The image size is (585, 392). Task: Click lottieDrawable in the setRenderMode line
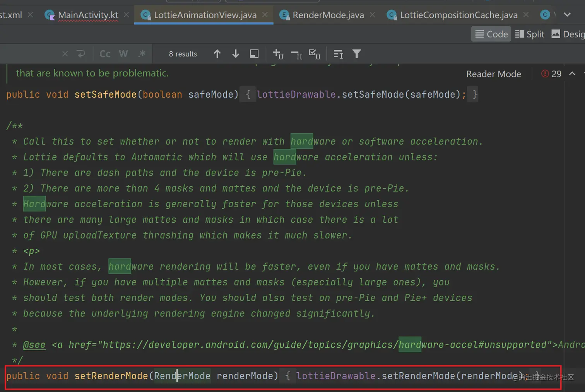(336, 376)
